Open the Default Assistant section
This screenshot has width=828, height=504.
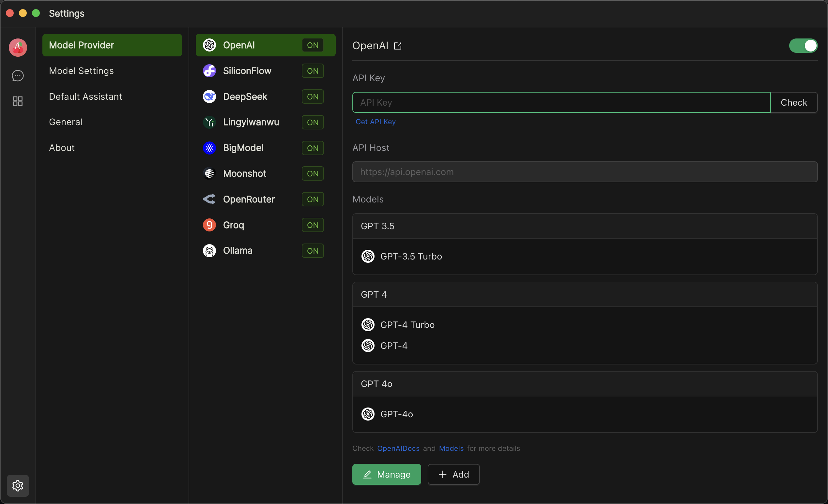point(85,97)
